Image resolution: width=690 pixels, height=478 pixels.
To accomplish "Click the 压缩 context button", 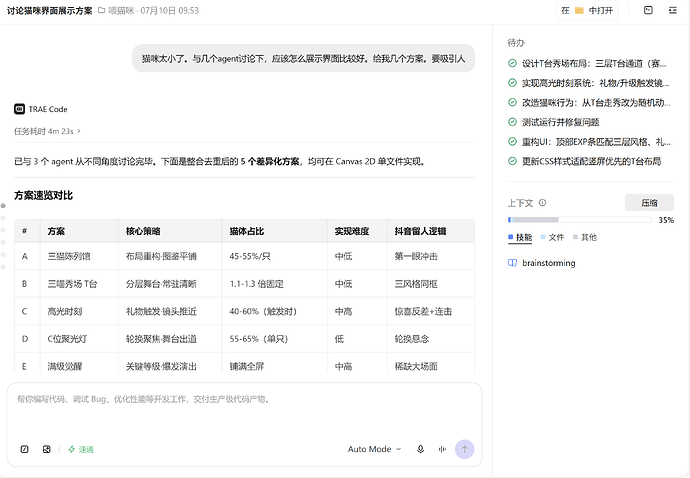I will click(649, 202).
